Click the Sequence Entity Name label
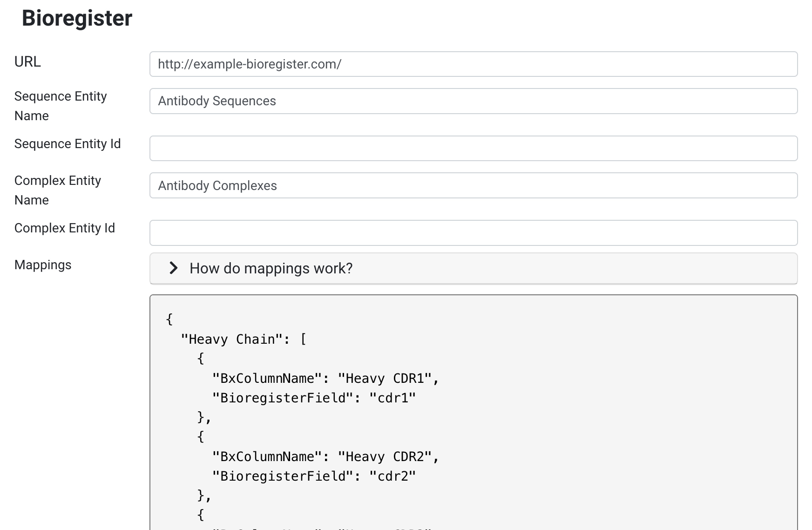The width and height of the screenshot is (812, 530). click(x=61, y=106)
